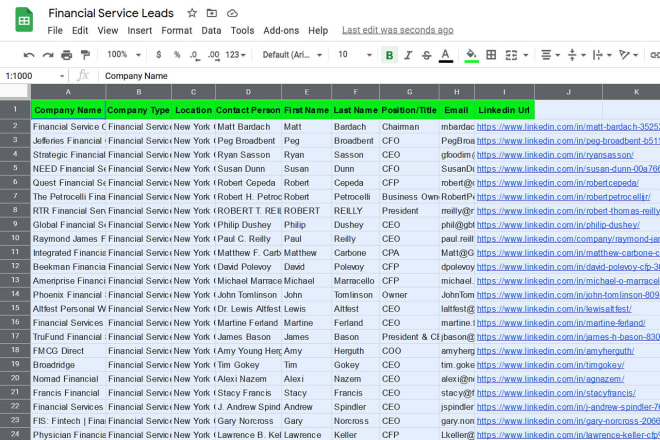Open the Google Sheets home icon

coord(24,20)
